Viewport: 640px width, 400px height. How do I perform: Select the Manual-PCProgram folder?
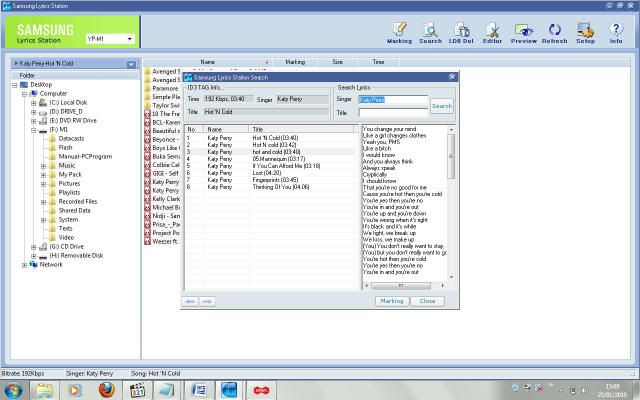pos(85,157)
